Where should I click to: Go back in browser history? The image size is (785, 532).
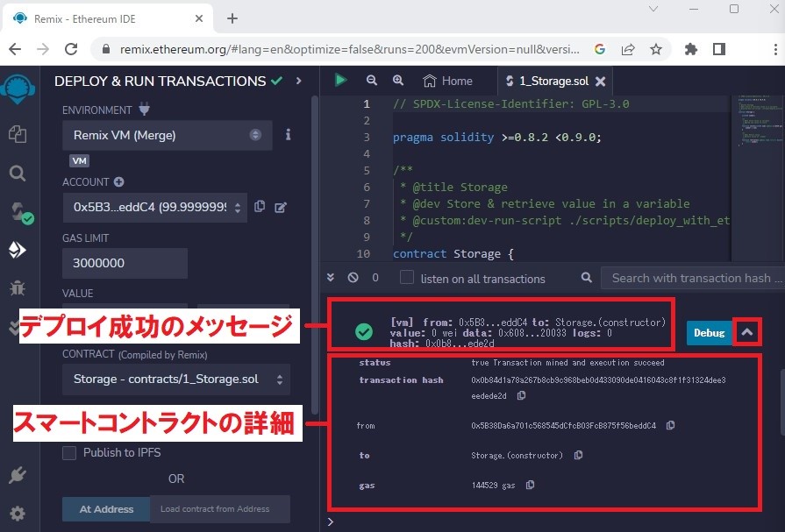point(15,49)
